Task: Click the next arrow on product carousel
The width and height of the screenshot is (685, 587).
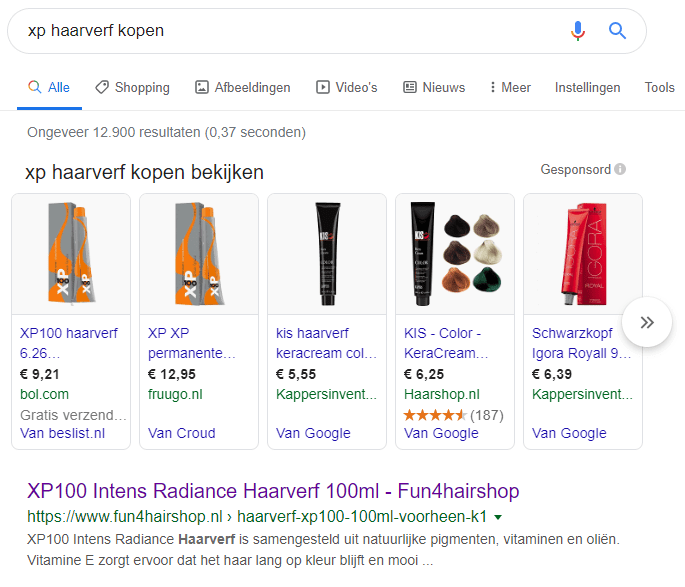Action: pos(647,322)
